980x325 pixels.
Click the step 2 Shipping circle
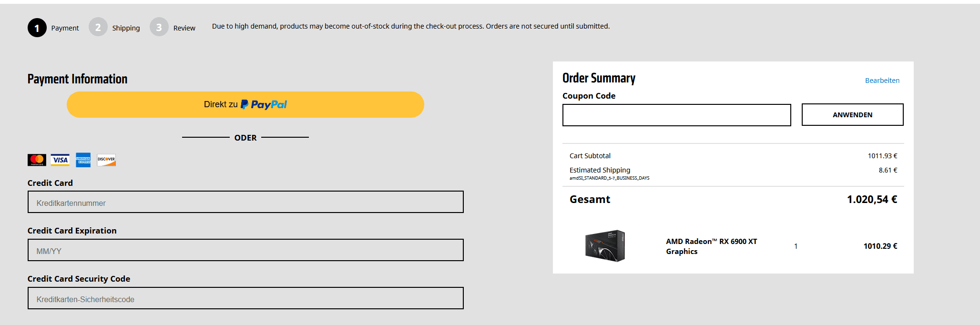(98, 27)
